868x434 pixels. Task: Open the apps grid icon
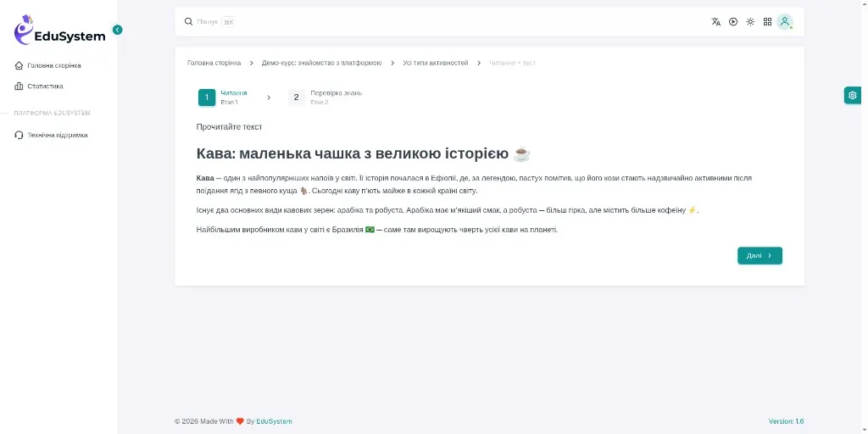pos(767,21)
